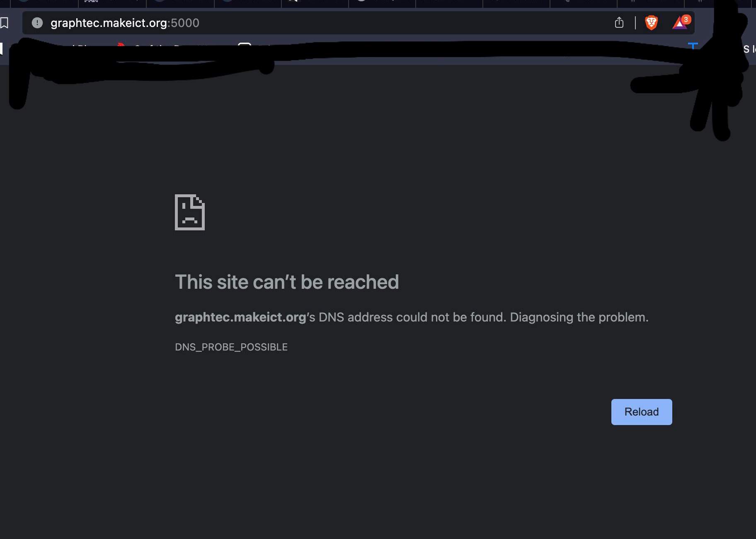
Task: Switch to the tab with the AAA icon
Action: [112, 2]
